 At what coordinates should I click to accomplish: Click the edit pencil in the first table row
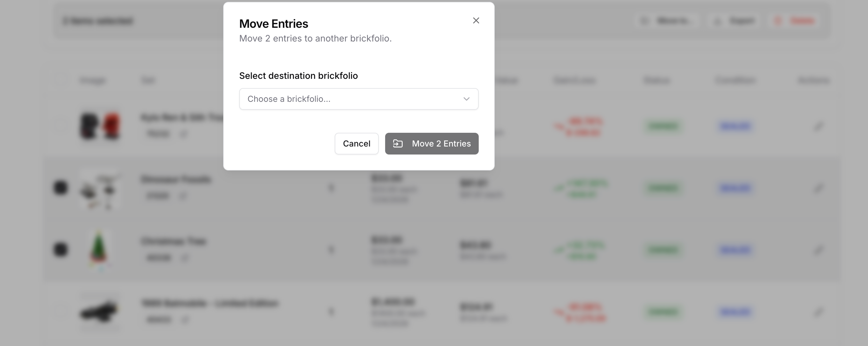[x=819, y=126]
